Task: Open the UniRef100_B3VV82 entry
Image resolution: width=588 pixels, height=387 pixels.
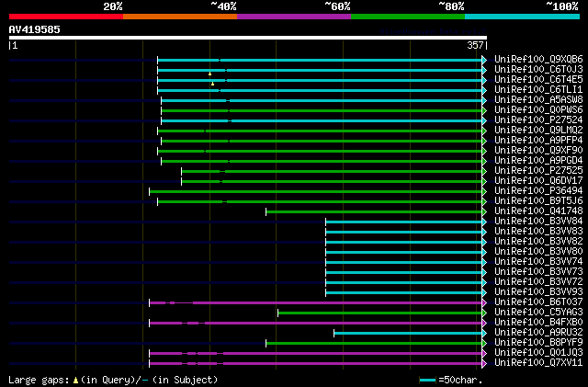Action: [538, 242]
